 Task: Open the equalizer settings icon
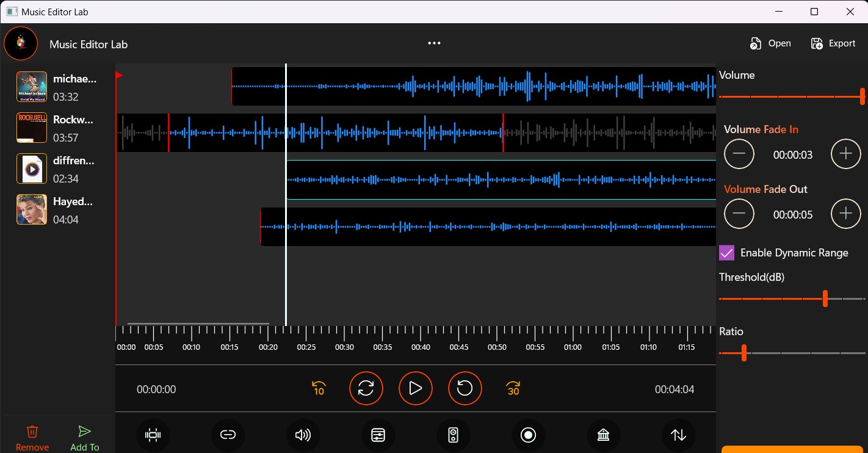378,435
